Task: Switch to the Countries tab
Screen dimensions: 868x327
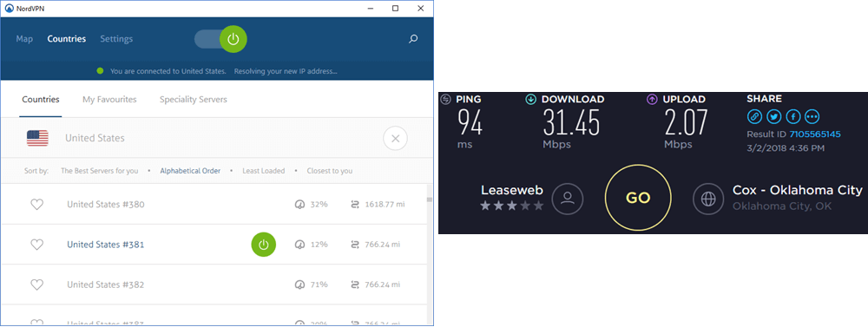Action: click(x=41, y=100)
